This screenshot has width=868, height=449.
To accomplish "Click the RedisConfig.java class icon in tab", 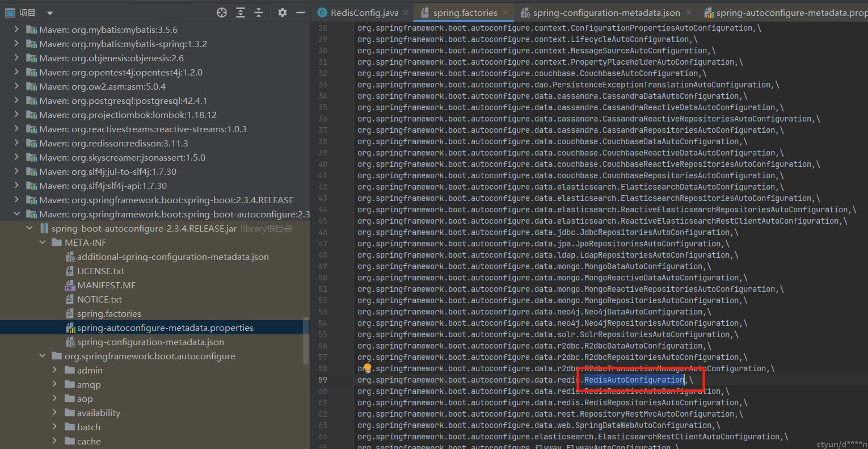I will point(322,12).
